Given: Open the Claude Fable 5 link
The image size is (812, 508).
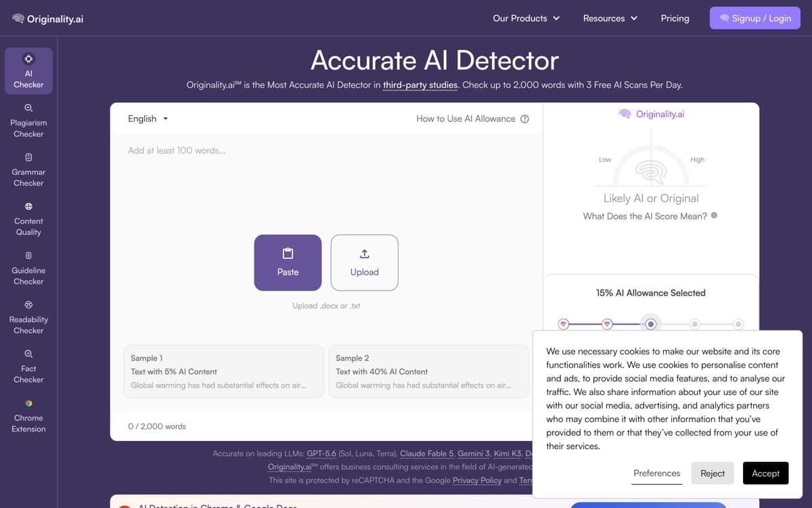Looking at the screenshot, I should [426, 453].
